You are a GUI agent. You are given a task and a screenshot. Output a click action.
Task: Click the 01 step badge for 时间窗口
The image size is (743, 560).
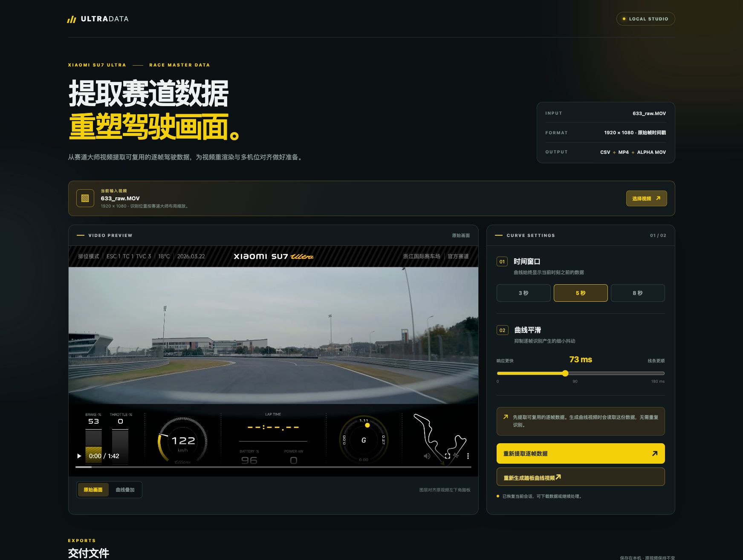[502, 262]
